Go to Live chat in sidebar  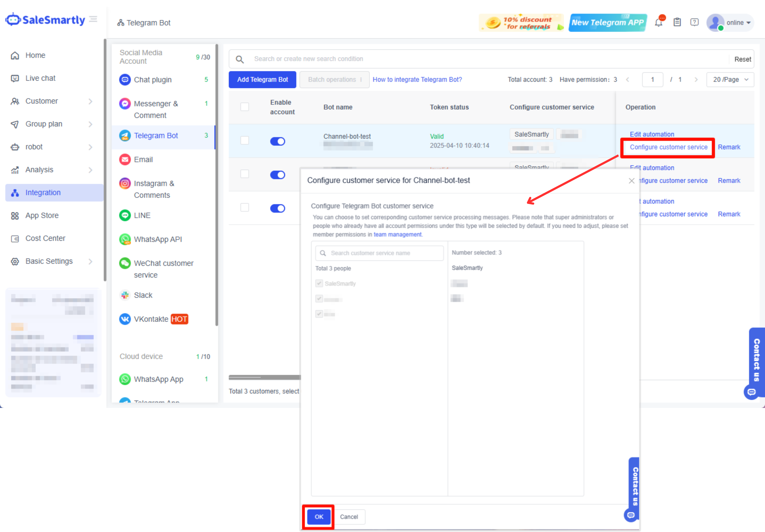click(40, 78)
